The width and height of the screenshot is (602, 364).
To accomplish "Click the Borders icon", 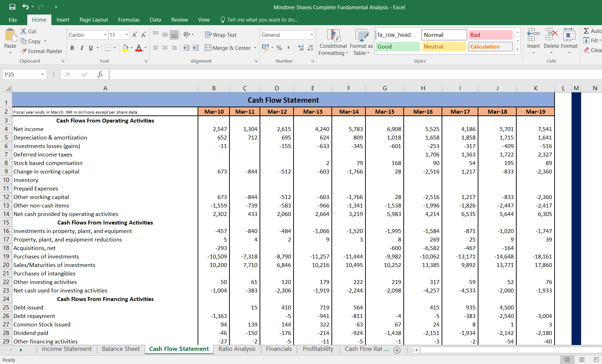I will (x=108, y=47).
